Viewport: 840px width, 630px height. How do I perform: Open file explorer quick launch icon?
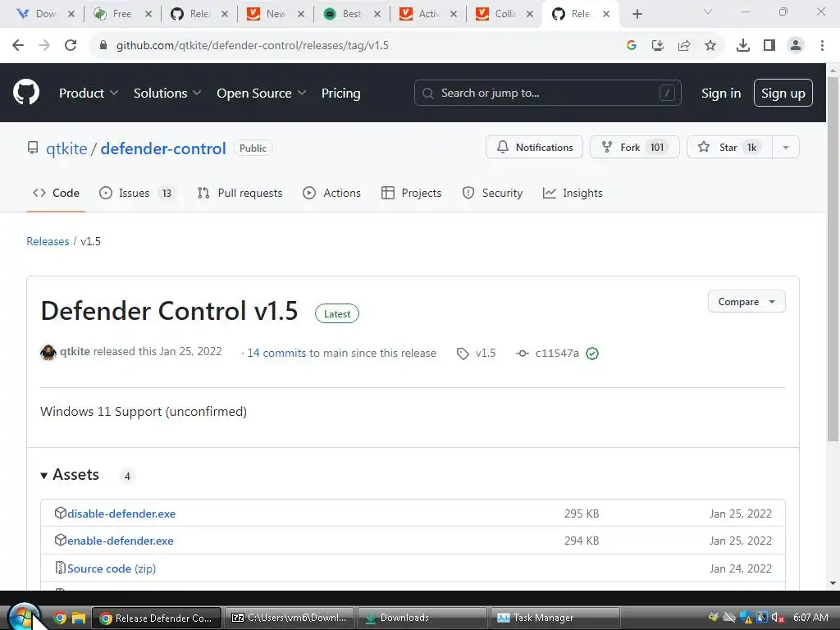79,619
